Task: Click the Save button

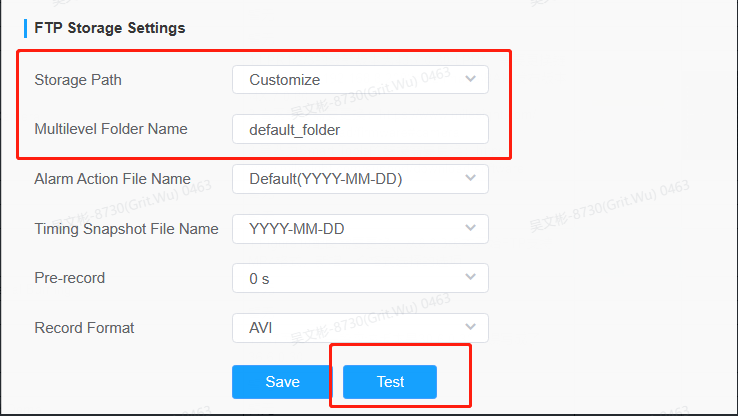Action: point(282,382)
